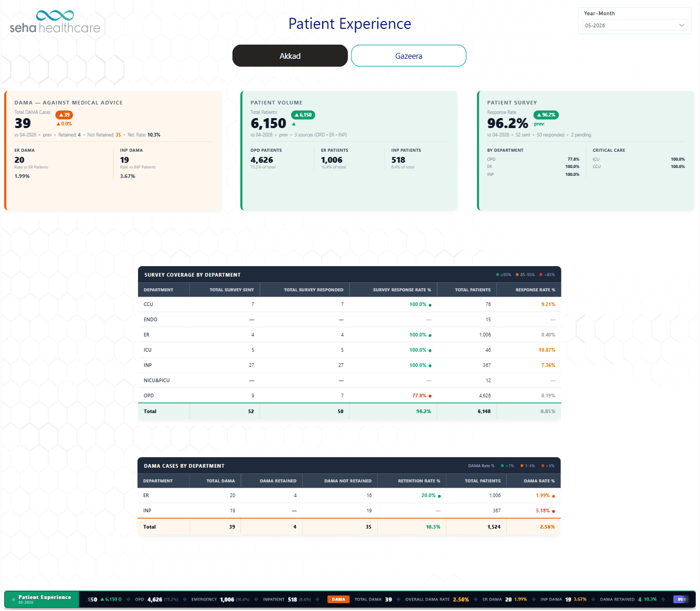Click orange 1–3% DAMA rate legend dot
The height and width of the screenshot is (611, 700).
pos(522,466)
